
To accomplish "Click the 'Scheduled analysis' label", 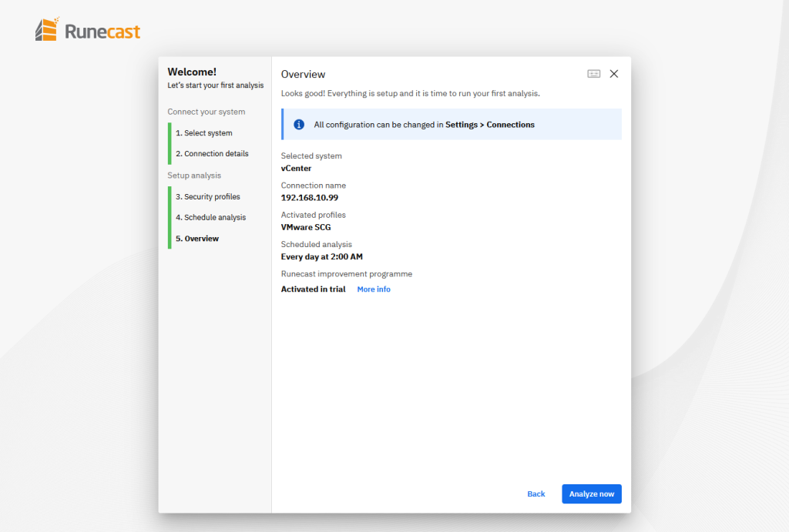I will coord(317,244).
